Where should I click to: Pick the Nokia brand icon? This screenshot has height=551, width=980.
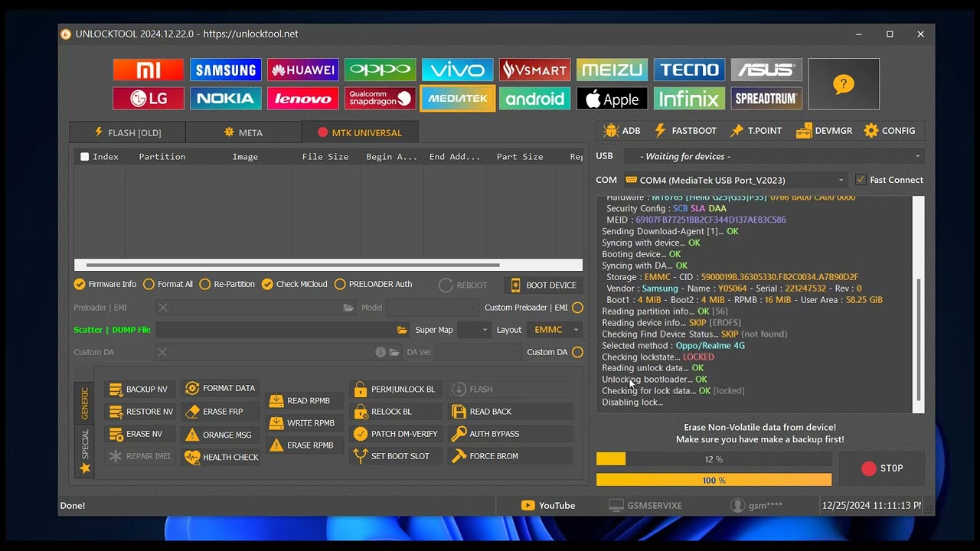[226, 99]
